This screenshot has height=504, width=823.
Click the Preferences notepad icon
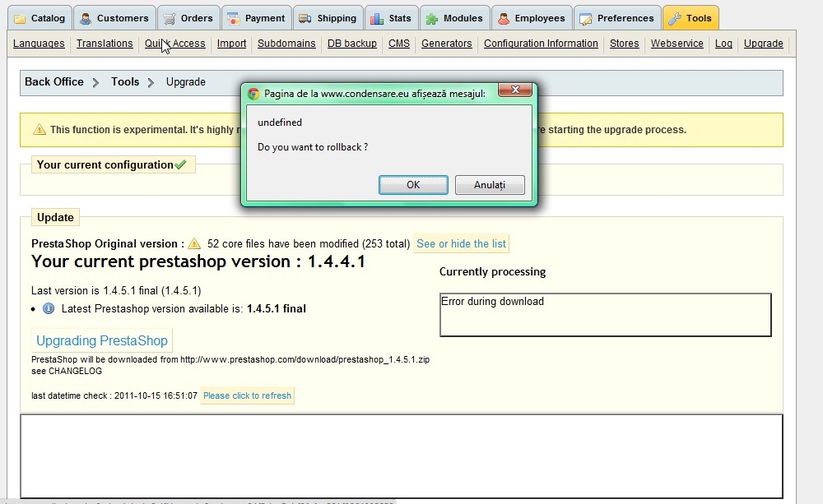(585, 19)
